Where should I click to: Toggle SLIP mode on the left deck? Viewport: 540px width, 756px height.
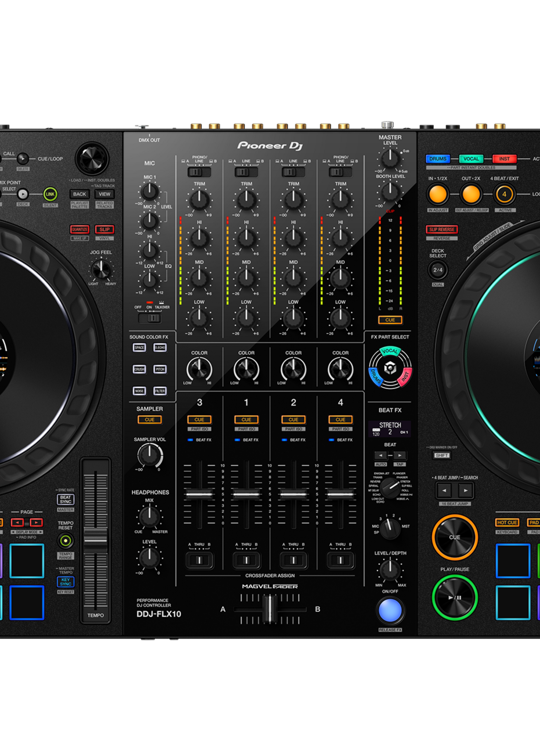[x=104, y=229]
